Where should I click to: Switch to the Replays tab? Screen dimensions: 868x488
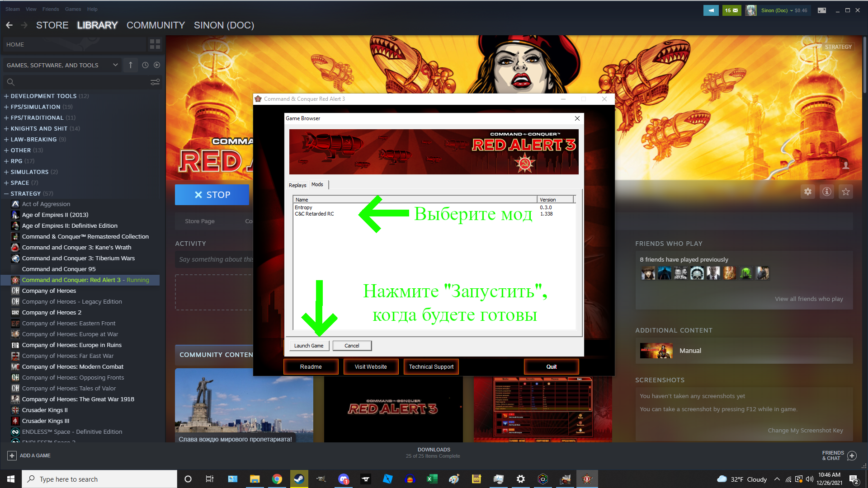[x=297, y=185]
